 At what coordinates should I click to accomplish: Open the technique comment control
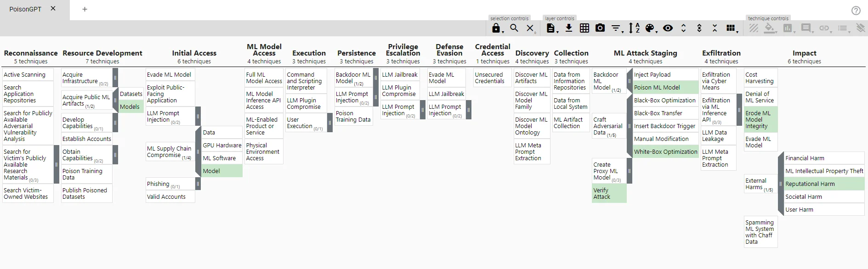(x=807, y=28)
